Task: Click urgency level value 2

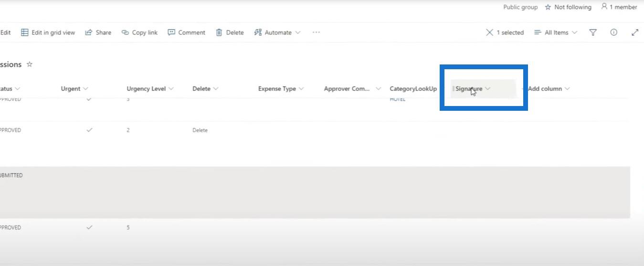Action: pos(128,130)
